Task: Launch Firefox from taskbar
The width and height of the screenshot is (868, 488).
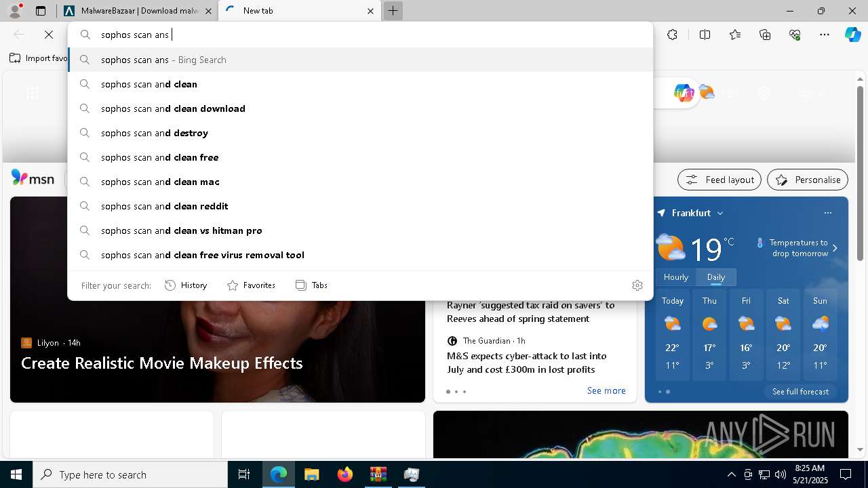Action: pos(344,474)
